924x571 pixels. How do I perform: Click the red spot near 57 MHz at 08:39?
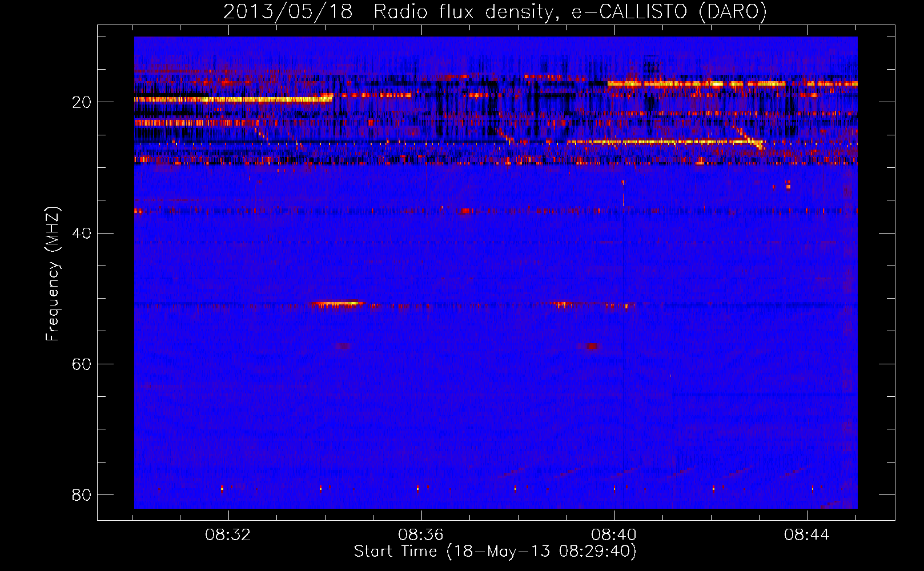pyautogui.click(x=592, y=347)
